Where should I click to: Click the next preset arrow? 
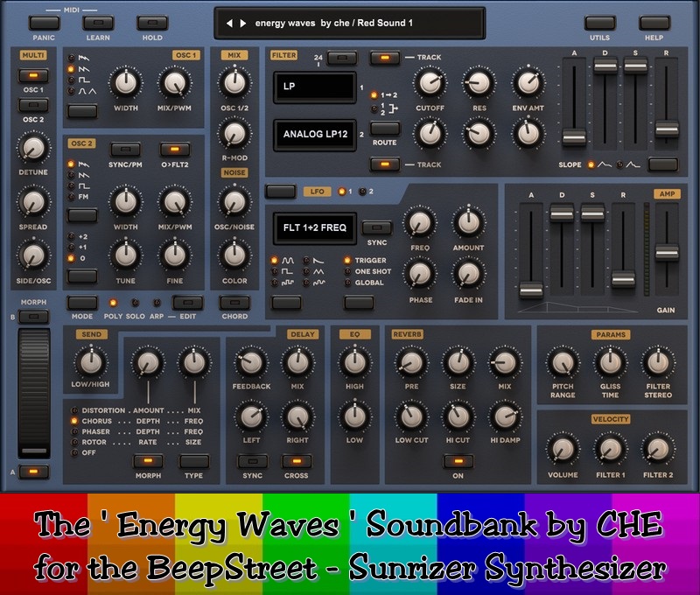coord(242,24)
